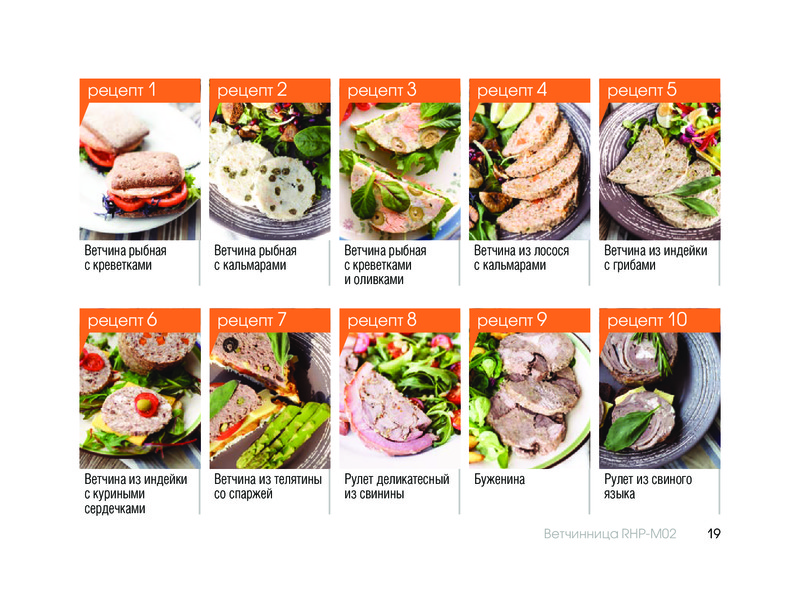Open the рецепт 5 turkey mushroom photo
The width and height of the screenshot is (800, 594).
(x=660, y=171)
